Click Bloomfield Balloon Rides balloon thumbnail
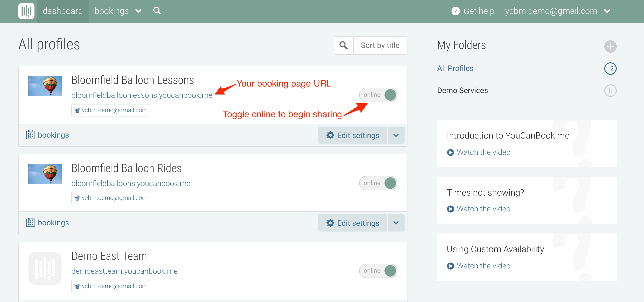 [45, 174]
